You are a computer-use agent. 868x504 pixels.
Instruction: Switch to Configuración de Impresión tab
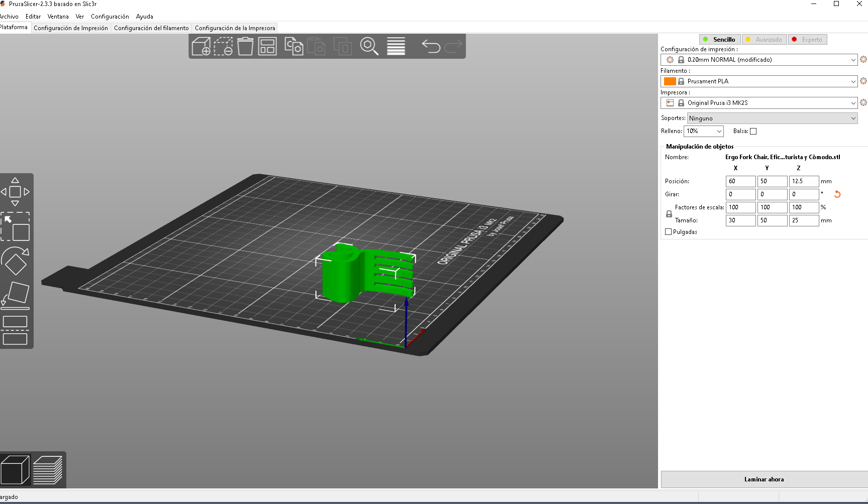pos(71,28)
